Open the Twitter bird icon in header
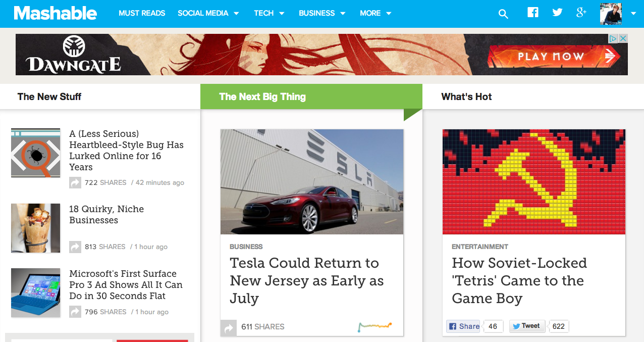The height and width of the screenshot is (342, 644). [x=557, y=12]
